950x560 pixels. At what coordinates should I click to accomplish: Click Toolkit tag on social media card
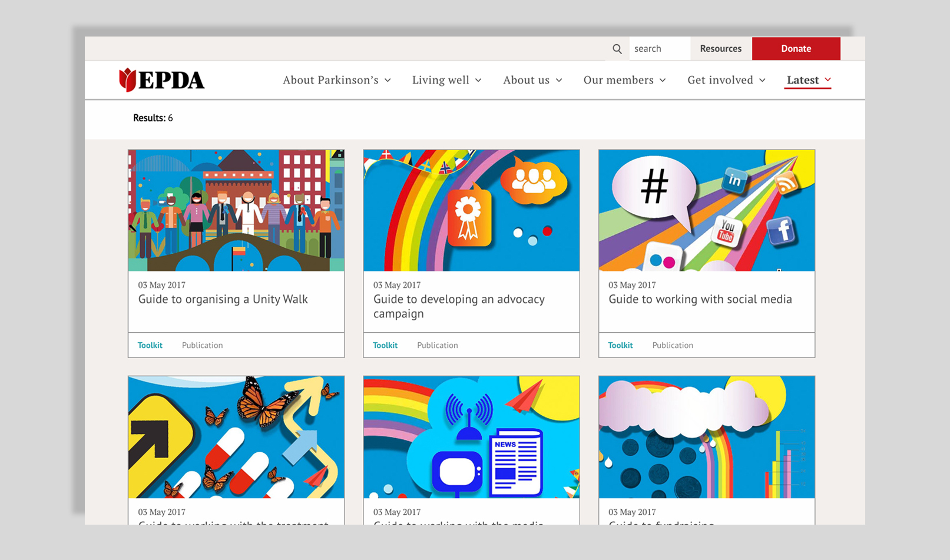click(x=620, y=345)
